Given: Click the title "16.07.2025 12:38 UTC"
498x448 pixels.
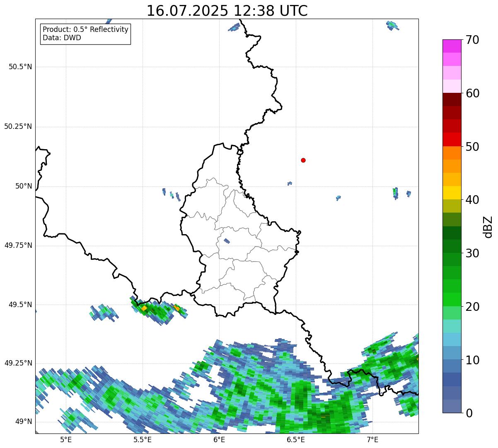Looking at the screenshot, I should (227, 11).
